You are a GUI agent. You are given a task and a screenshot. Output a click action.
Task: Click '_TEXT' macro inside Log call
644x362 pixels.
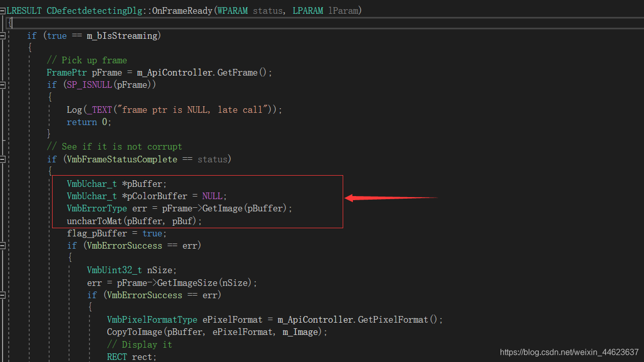tap(99, 110)
